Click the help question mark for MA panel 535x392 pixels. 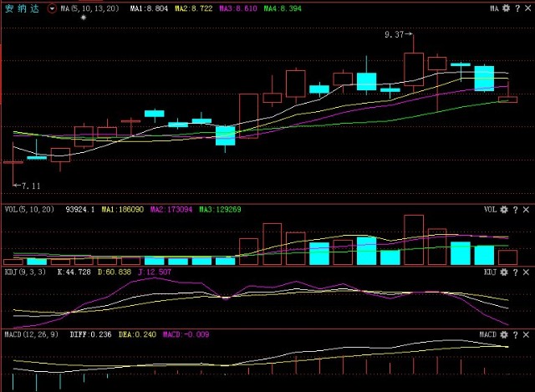pos(519,8)
